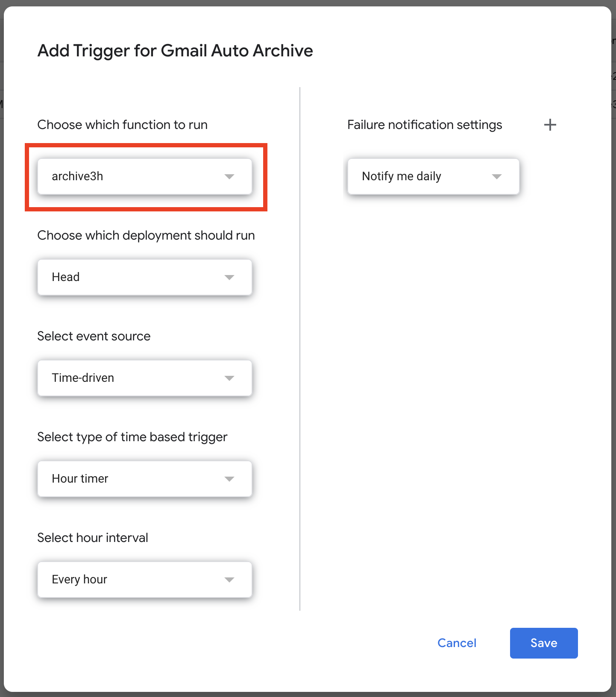Image resolution: width=616 pixels, height=697 pixels.
Task: Click the Select type of time based trigger label
Action: (x=132, y=437)
